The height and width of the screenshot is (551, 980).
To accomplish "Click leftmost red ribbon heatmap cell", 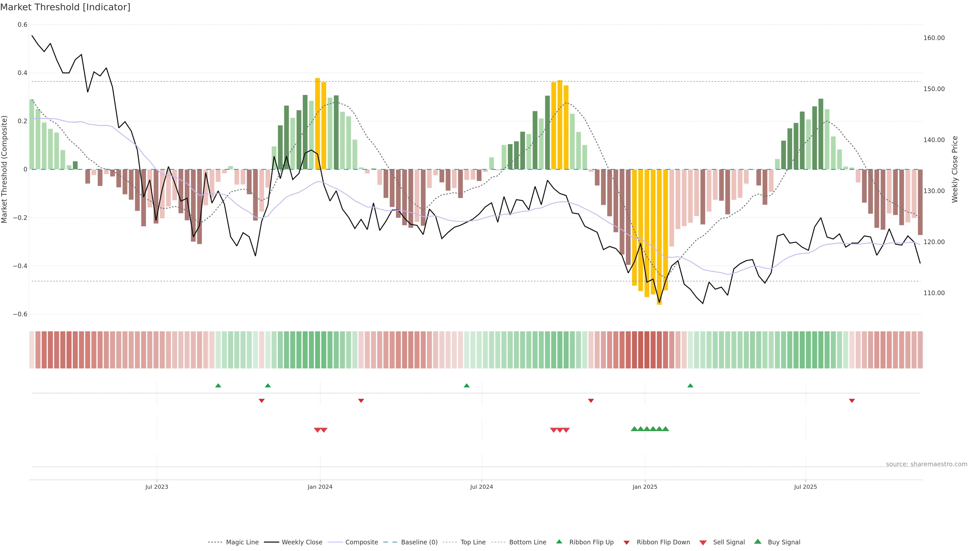I will [32, 350].
